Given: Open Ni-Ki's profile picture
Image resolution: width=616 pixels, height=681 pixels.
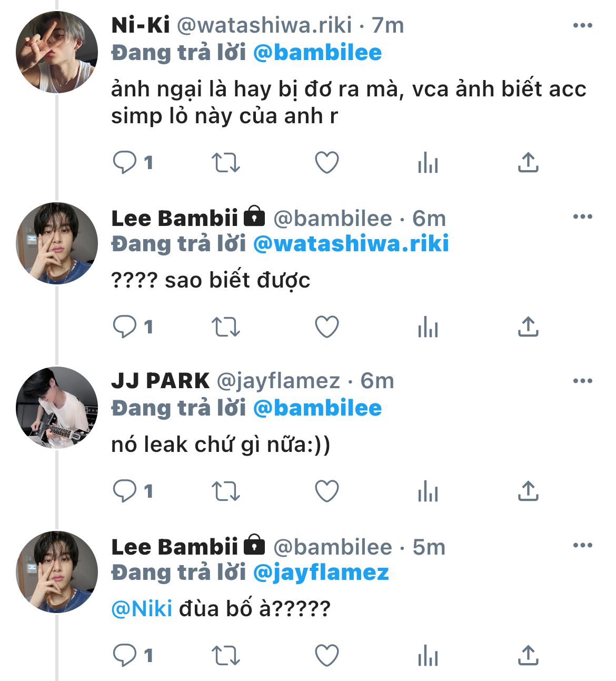Looking at the screenshot, I should [57, 52].
